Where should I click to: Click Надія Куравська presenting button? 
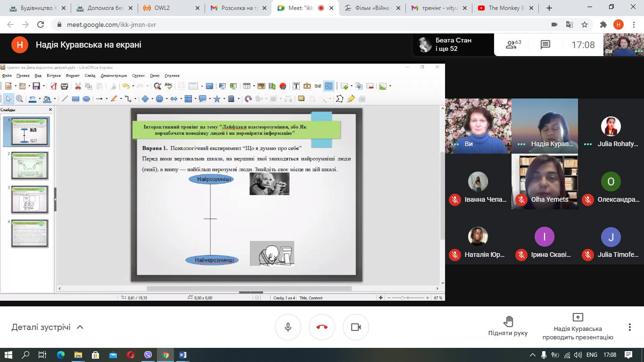[578, 327]
